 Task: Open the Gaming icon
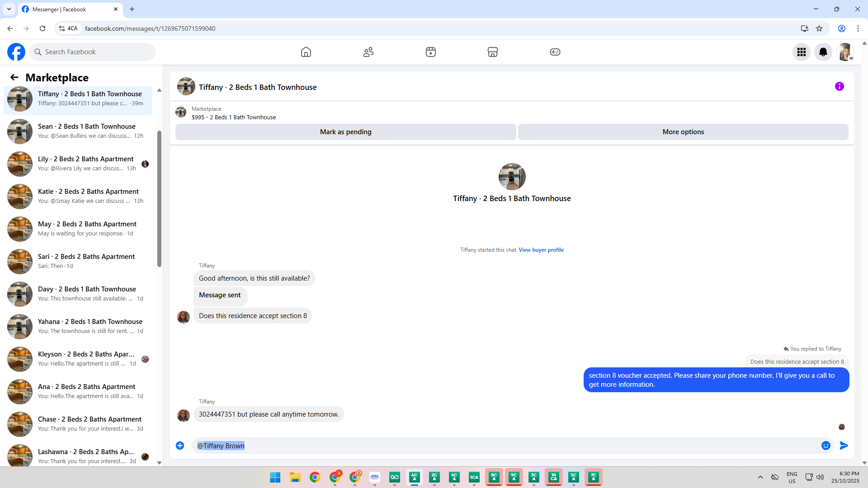(555, 52)
